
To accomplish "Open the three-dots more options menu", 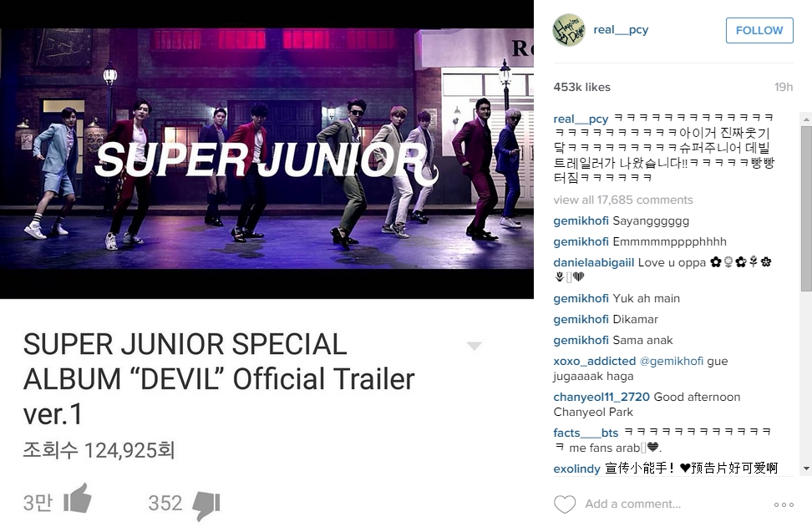I will tap(784, 504).
